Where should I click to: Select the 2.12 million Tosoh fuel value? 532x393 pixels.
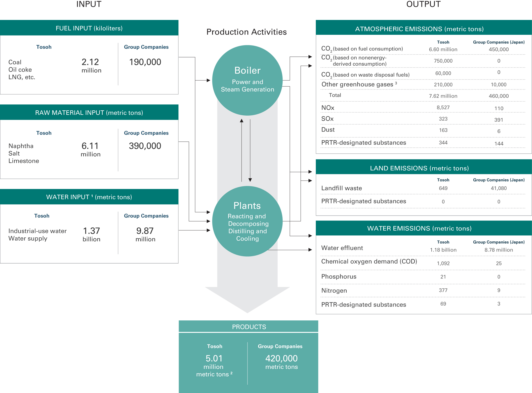pyautogui.click(x=91, y=65)
